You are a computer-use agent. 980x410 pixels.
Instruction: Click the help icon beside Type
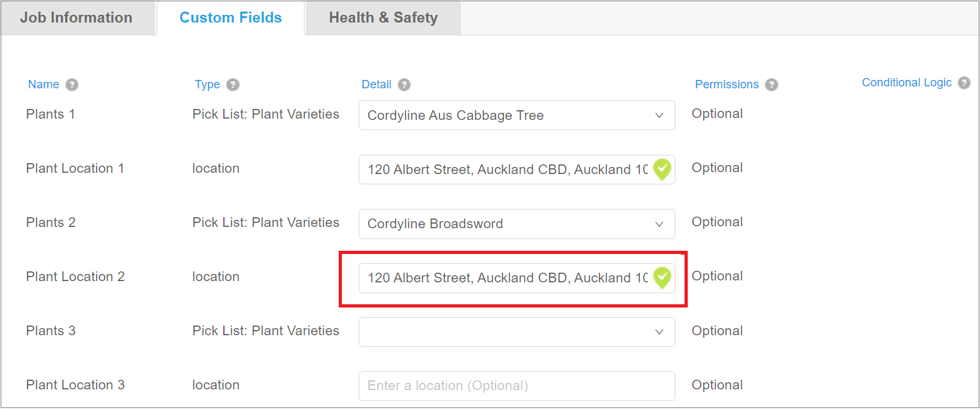[x=234, y=84]
